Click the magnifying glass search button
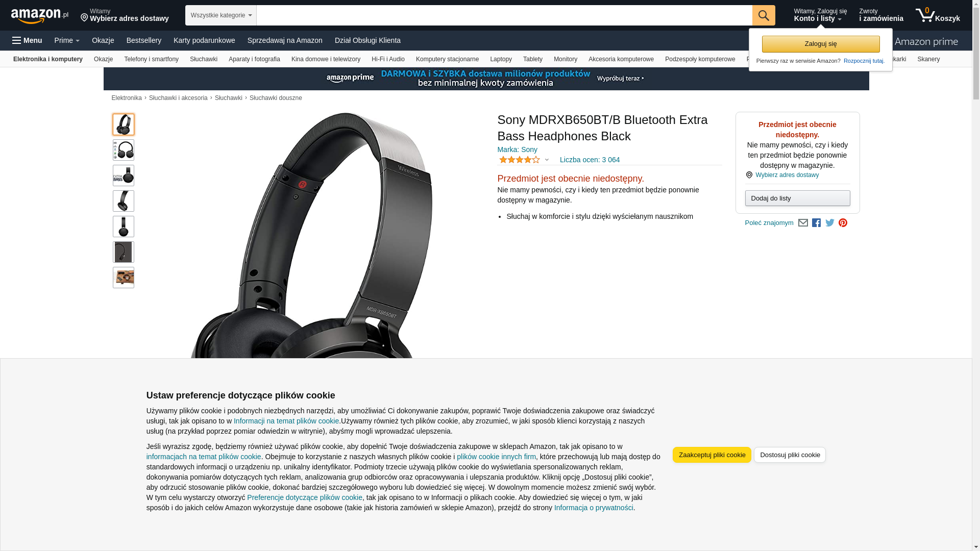Image resolution: width=980 pixels, height=551 pixels. [x=763, y=15]
